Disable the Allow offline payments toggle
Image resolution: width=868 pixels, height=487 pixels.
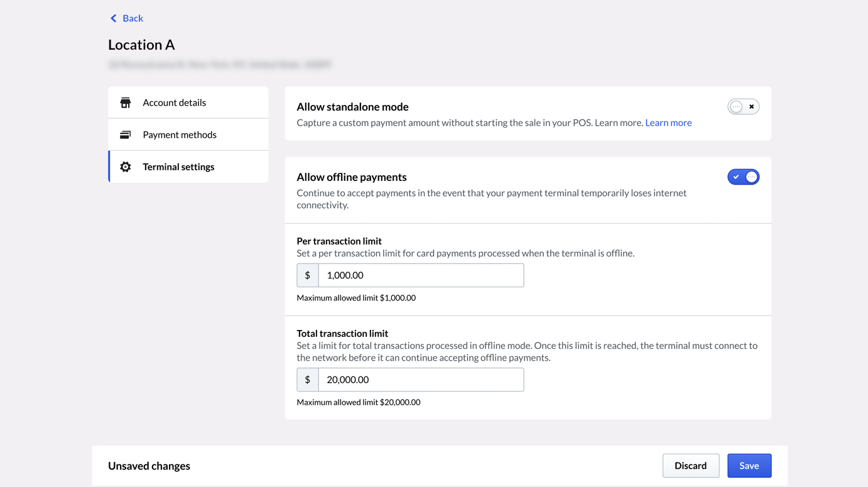pyautogui.click(x=743, y=177)
